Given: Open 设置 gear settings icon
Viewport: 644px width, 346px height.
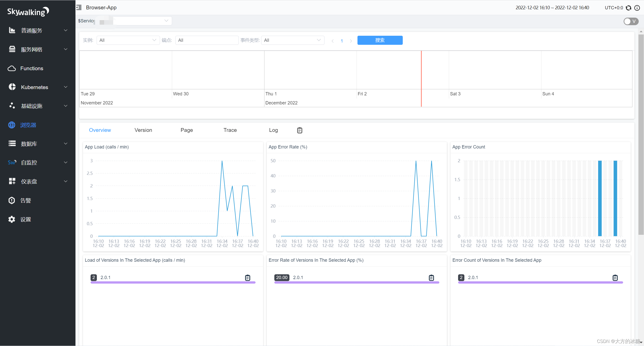Looking at the screenshot, I should [12, 219].
